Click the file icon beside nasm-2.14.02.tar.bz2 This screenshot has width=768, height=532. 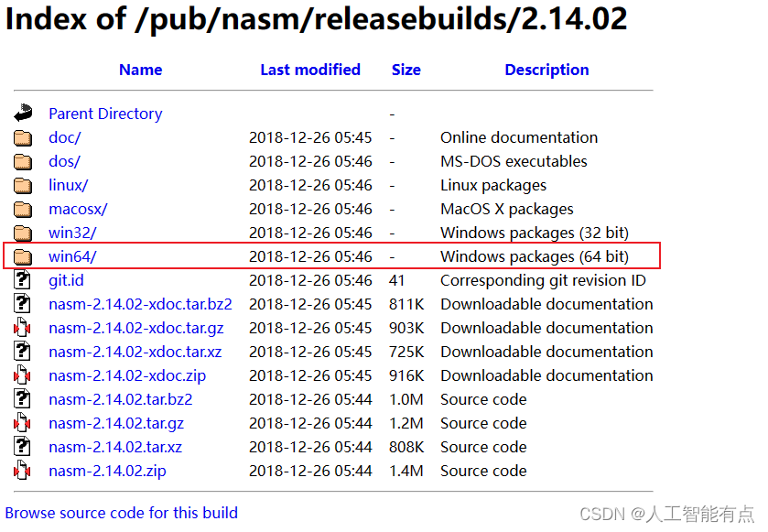click(22, 398)
